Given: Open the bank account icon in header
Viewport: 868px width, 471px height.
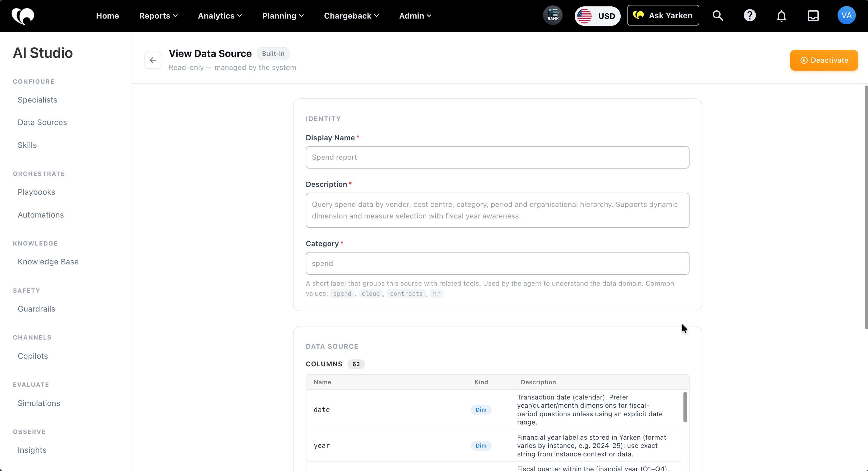Looking at the screenshot, I should pos(552,16).
